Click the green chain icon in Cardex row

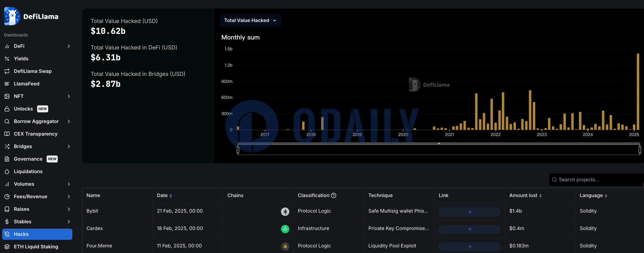tap(285, 229)
